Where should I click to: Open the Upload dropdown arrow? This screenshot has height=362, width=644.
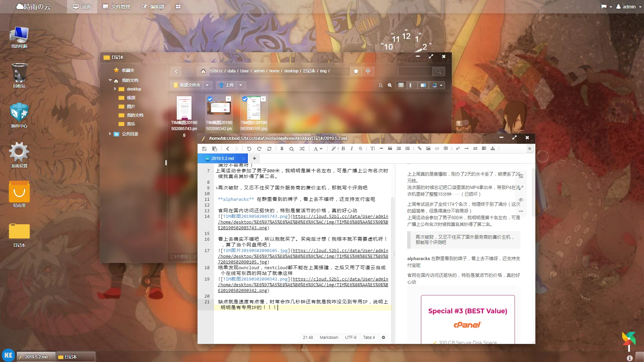click(x=240, y=85)
